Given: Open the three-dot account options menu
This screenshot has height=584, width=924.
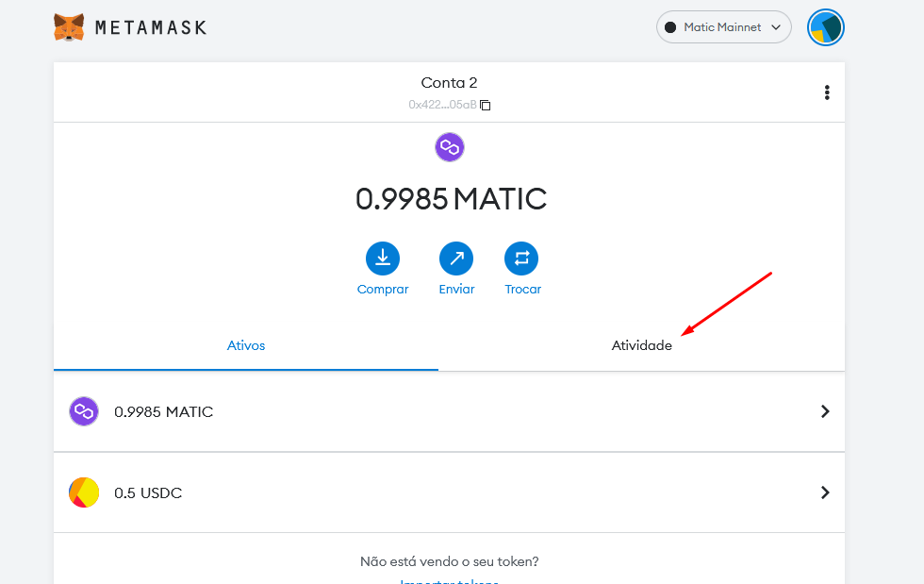Looking at the screenshot, I should click(827, 92).
